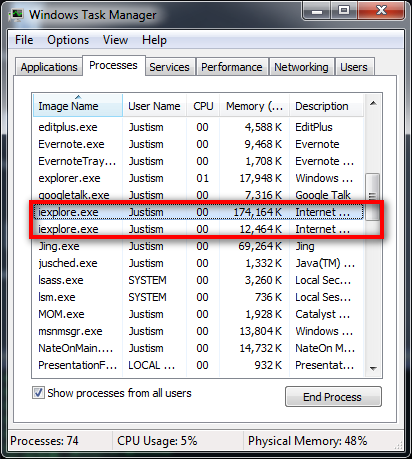Screen dimensions: 412x459
Task: Open the File menu
Action: pos(24,40)
